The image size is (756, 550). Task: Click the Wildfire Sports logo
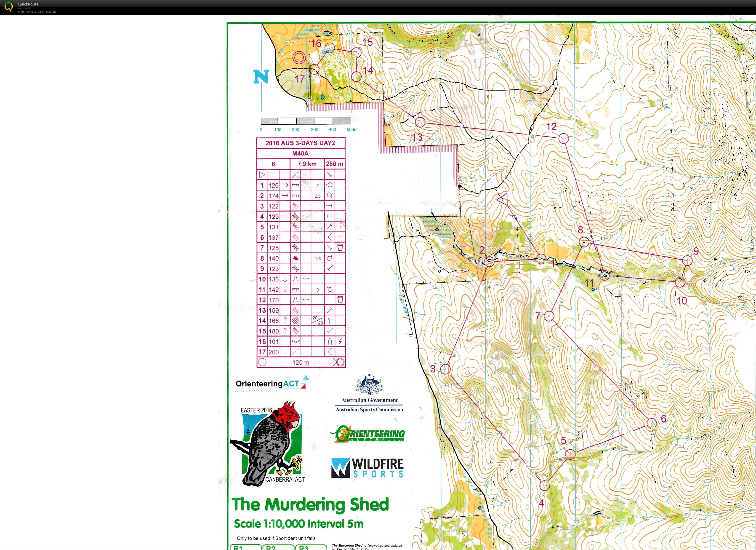coord(367,468)
